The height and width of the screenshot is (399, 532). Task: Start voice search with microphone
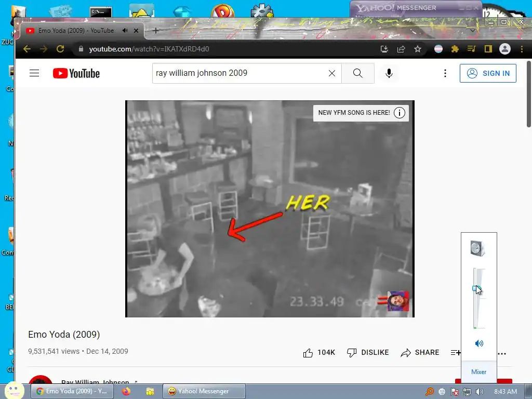(389, 73)
